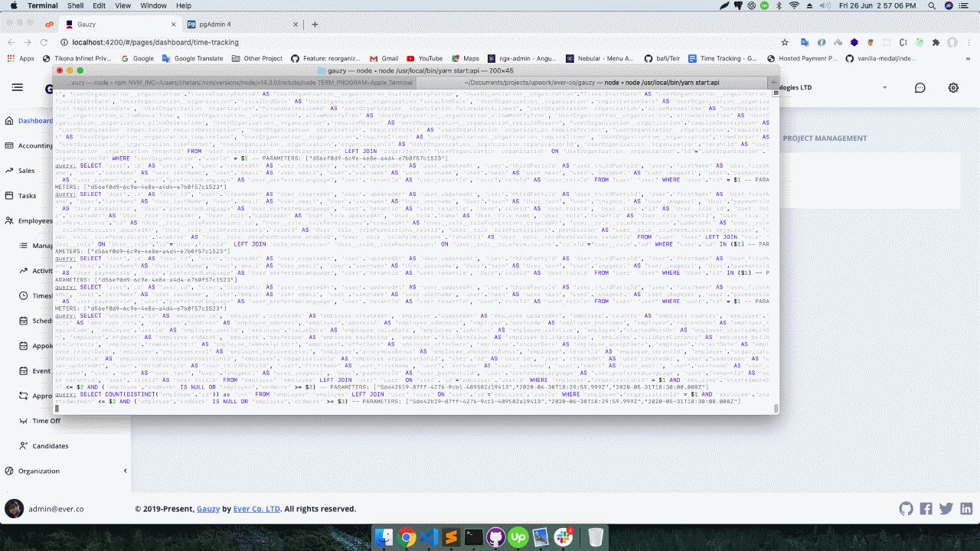
Task: Follow the Gauzy link in footer
Action: point(208,509)
